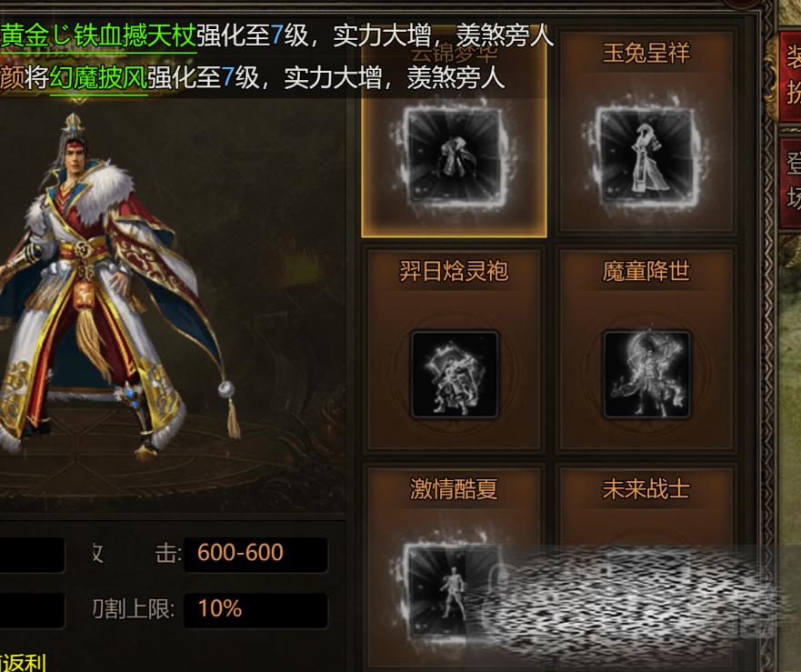Click the 幻魔披风 item link
This screenshot has height=672, width=801.
[98, 78]
